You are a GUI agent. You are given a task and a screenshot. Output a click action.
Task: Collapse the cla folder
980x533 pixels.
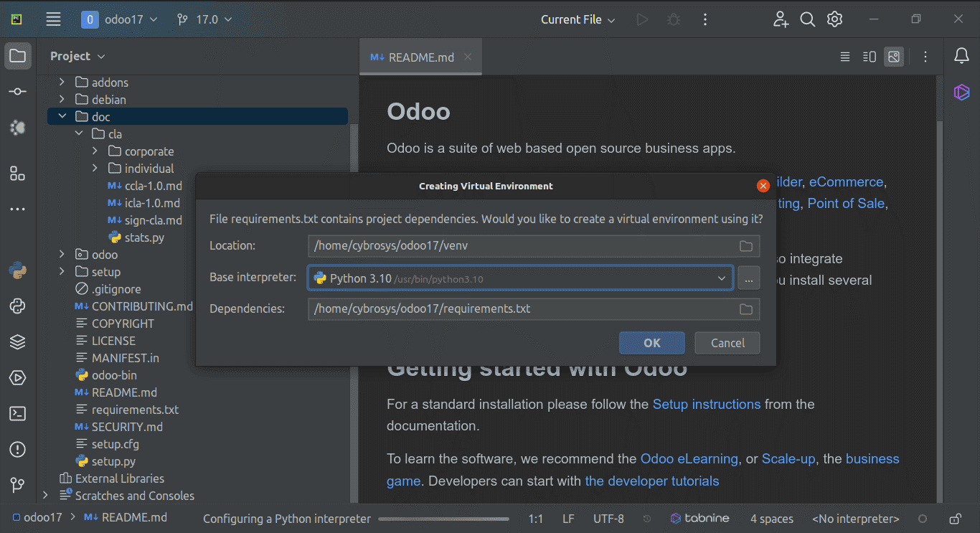click(x=79, y=134)
